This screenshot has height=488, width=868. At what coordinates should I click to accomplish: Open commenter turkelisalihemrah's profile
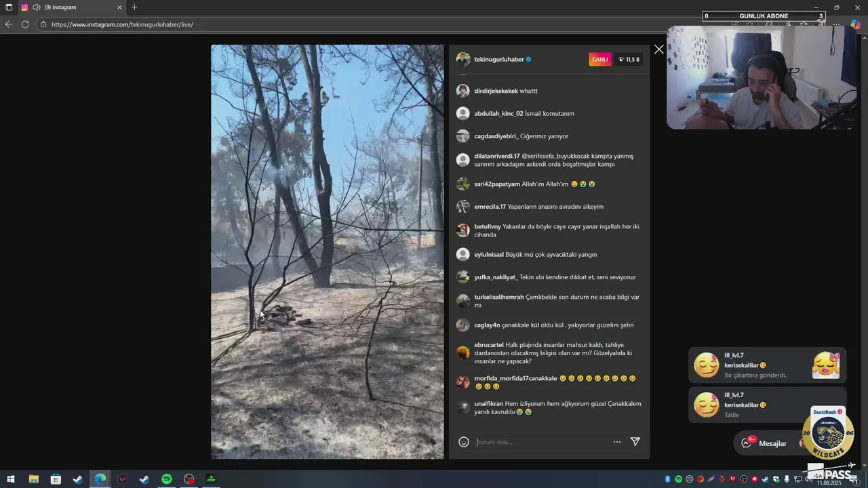(499, 297)
